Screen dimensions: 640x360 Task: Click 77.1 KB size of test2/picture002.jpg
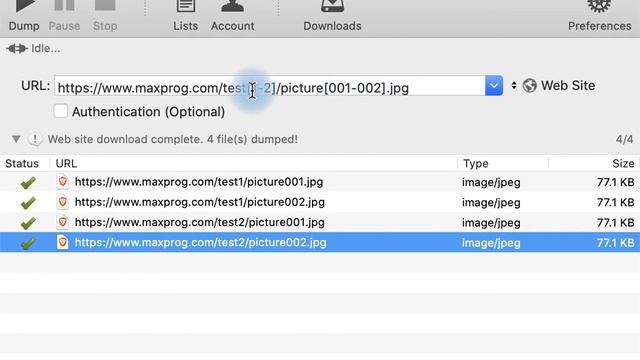[x=616, y=243]
